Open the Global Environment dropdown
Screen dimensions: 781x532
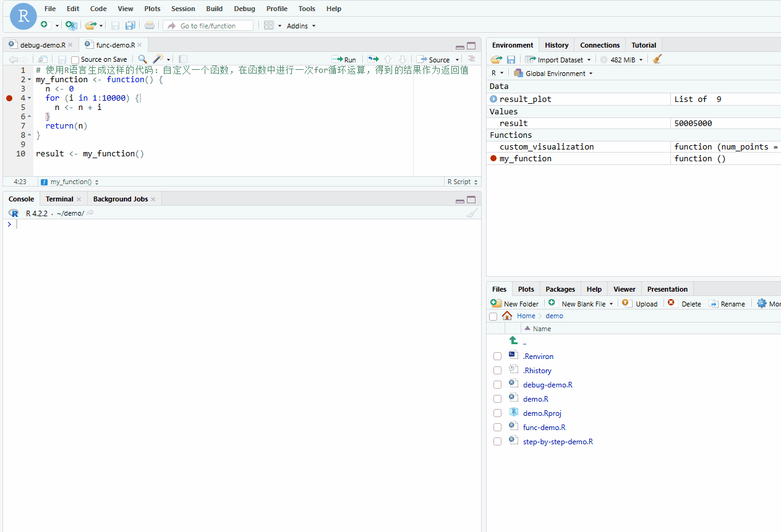[x=553, y=74]
